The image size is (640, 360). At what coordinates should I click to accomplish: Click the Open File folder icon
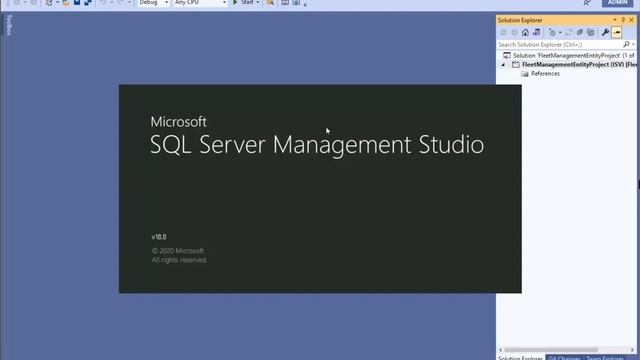pos(66,2)
